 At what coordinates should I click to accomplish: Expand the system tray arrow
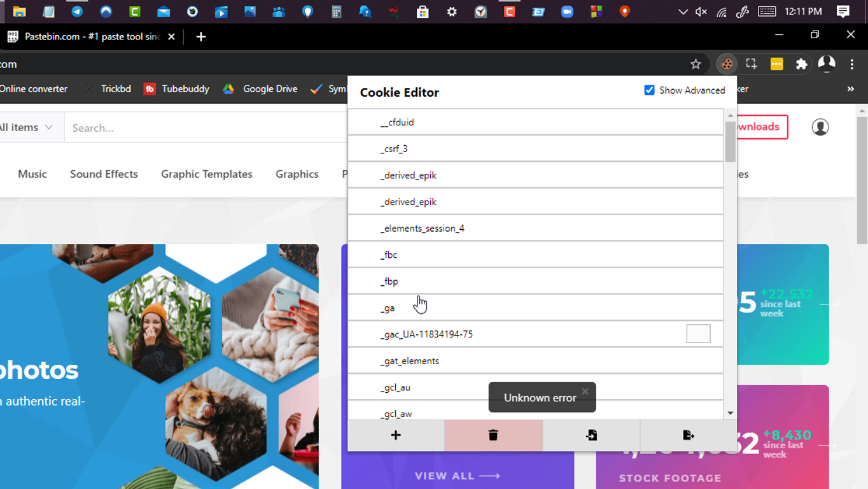(x=683, y=11)
